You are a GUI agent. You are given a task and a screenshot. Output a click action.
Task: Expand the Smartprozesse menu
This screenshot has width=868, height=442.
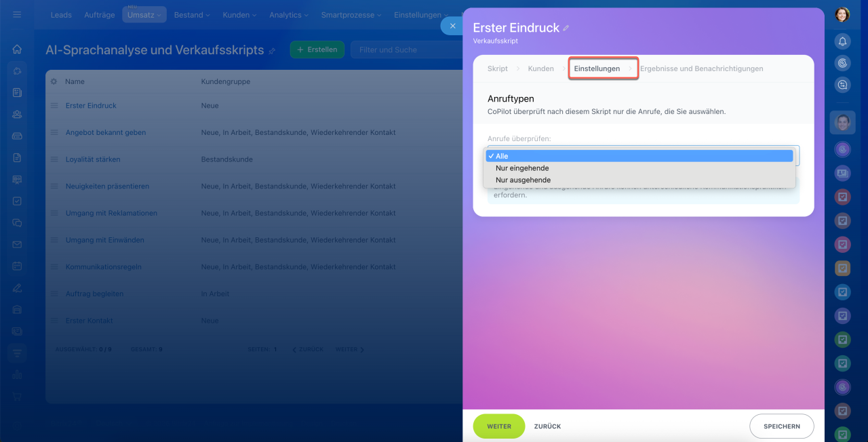(351, 15)
